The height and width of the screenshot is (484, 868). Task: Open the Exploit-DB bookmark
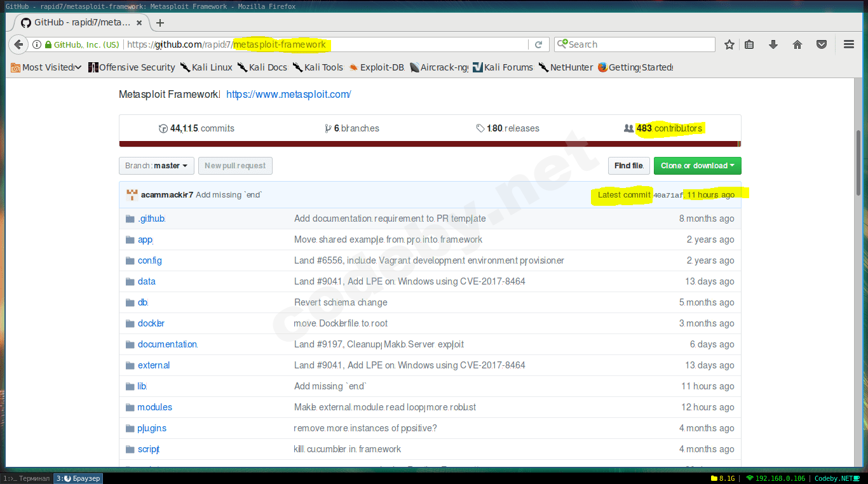376,67
